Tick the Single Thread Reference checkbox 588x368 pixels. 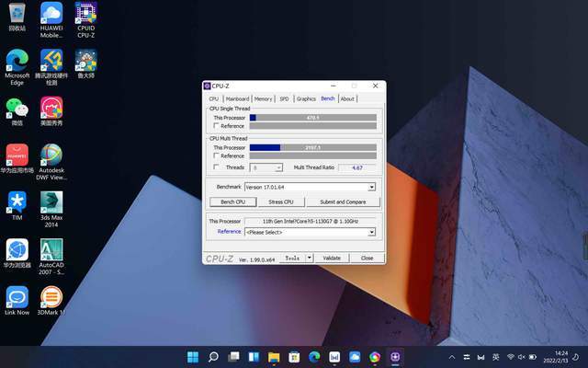click(216, 126)
